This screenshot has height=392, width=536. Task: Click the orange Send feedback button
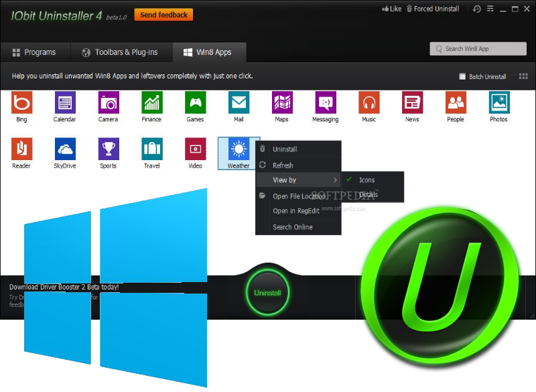[163, 15]
